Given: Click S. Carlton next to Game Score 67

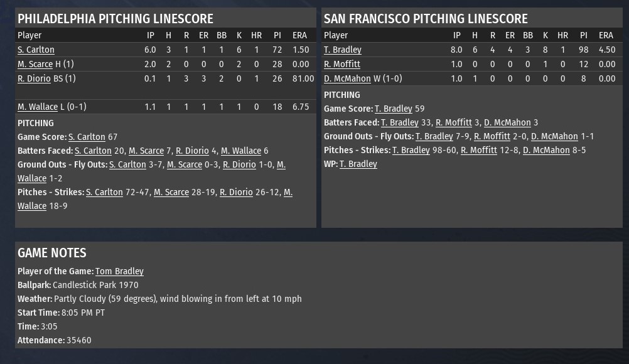Looking at the screenshot, I should click(87, 137).
